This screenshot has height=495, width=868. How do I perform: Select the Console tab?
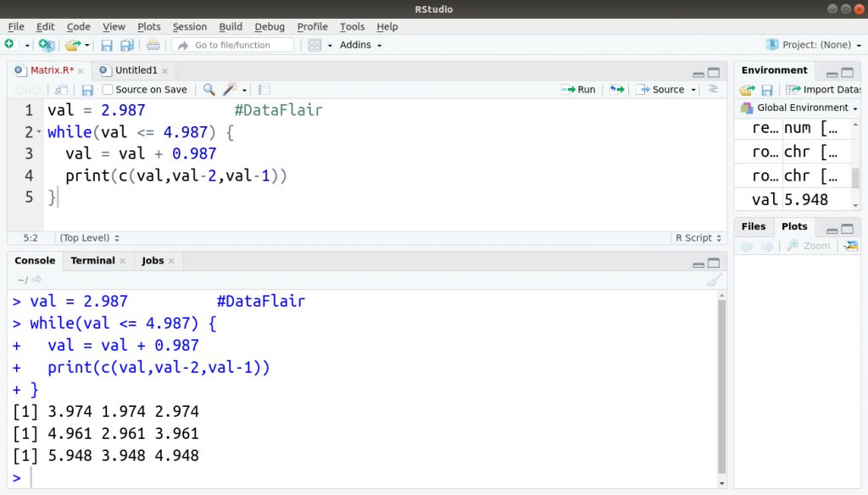[35, 260]
